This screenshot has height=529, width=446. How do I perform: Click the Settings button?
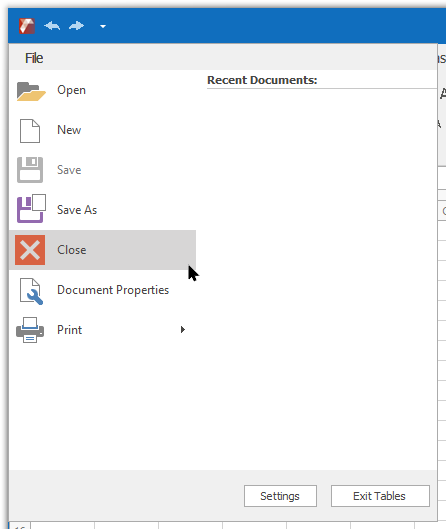(x=280, y=496)
